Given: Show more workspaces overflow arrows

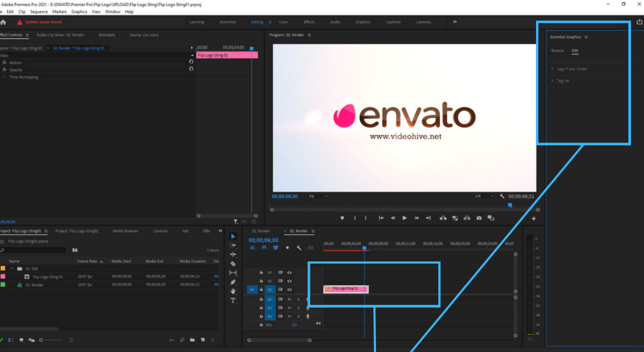Looking at the screenshot, I should pyautogui.click(x=455, y=22).
